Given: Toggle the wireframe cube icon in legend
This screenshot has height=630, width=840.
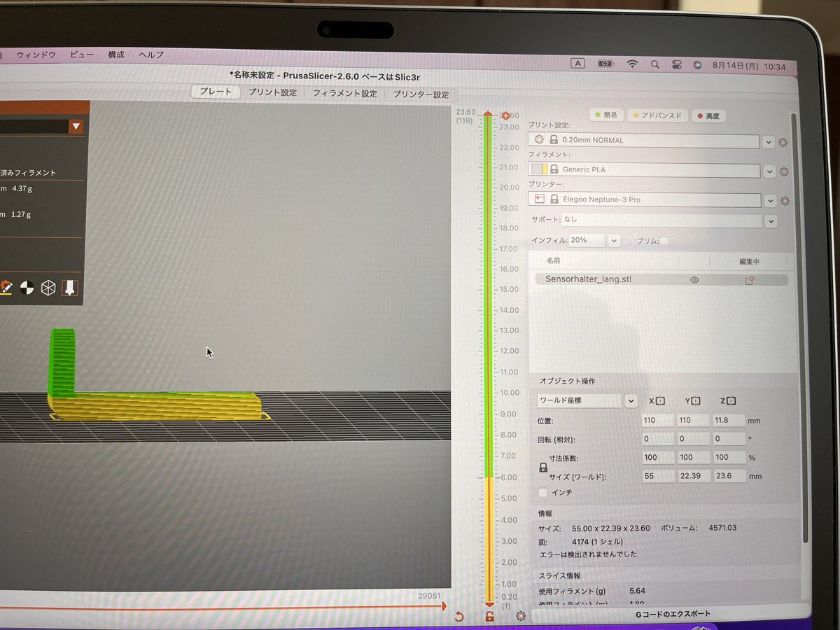Looking at the screenshot, I should pos(48,288).
